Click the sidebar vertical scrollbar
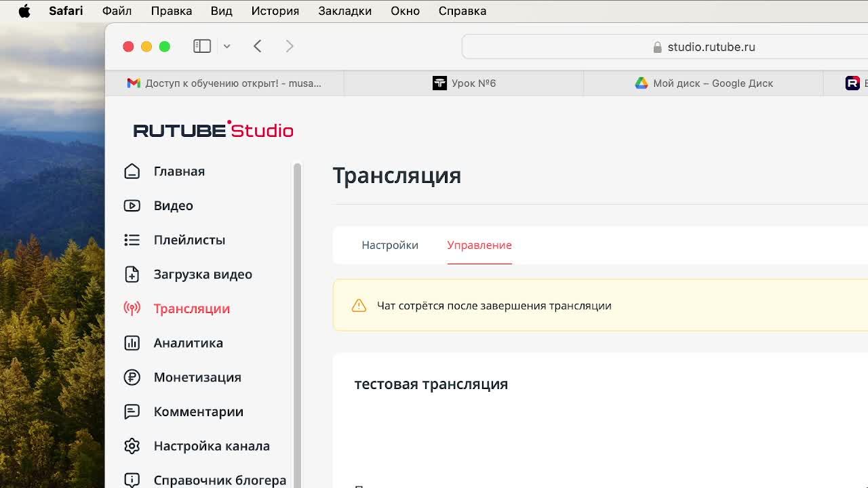The height and width of the screenshot is (488, 868). pos(296,325)
